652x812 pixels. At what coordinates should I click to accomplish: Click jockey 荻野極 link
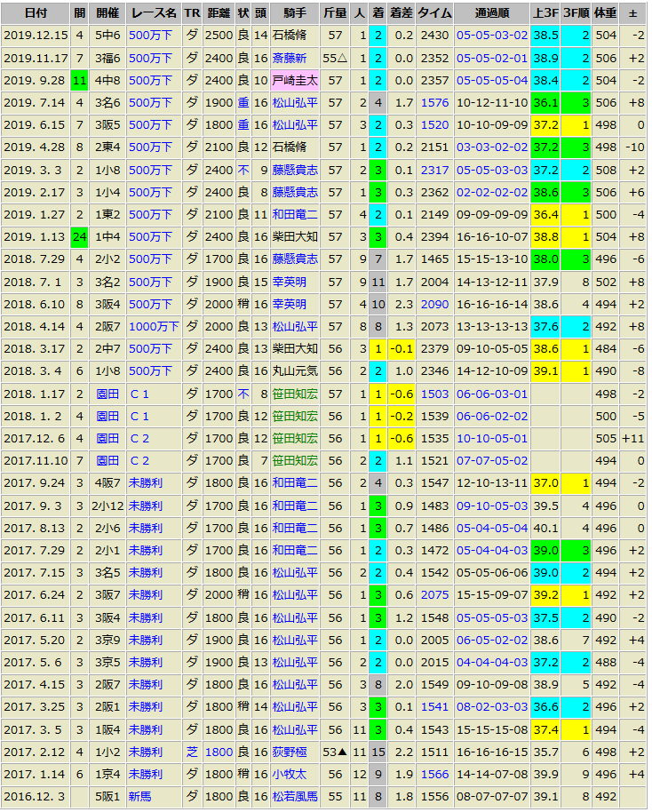click(x=289, y=751)
